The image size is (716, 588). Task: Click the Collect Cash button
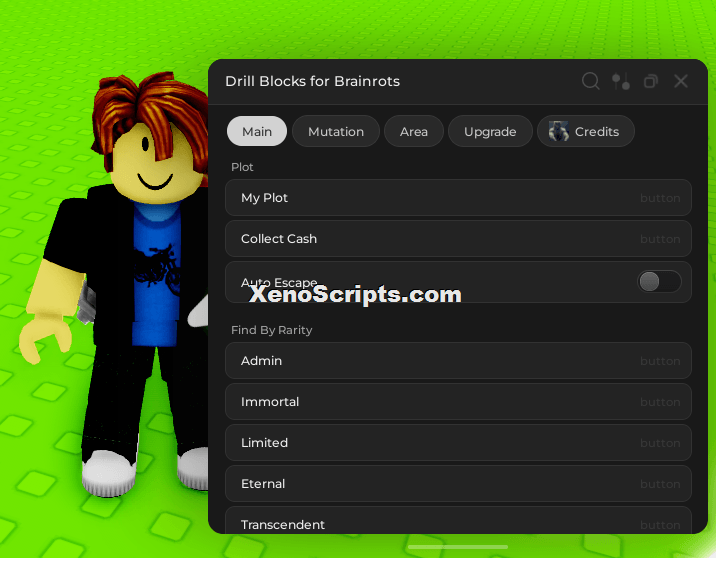(458, 239)
